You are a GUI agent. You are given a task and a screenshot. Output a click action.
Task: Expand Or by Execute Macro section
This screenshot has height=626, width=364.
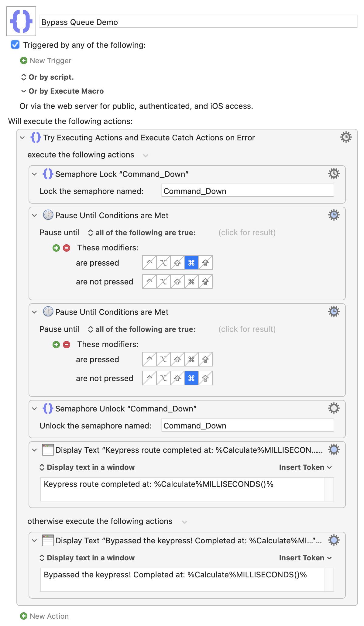(24, 91)
